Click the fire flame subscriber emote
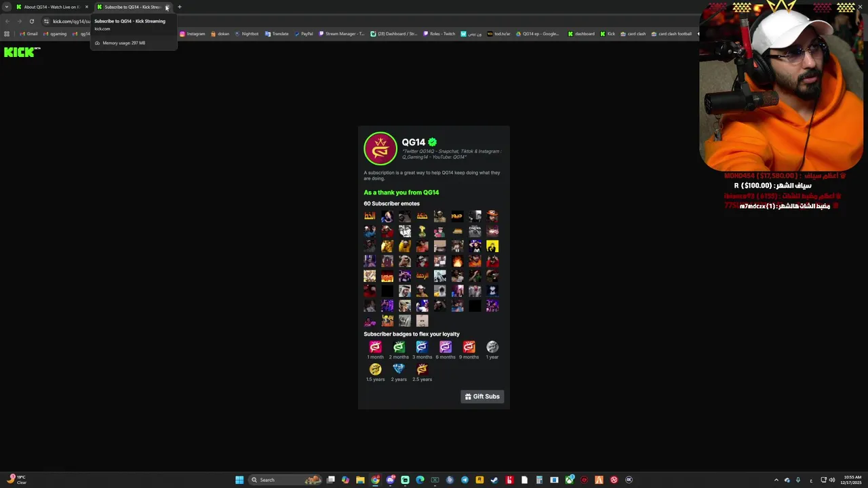The width and height of the screenshot is (868, 488). (457, 261)
